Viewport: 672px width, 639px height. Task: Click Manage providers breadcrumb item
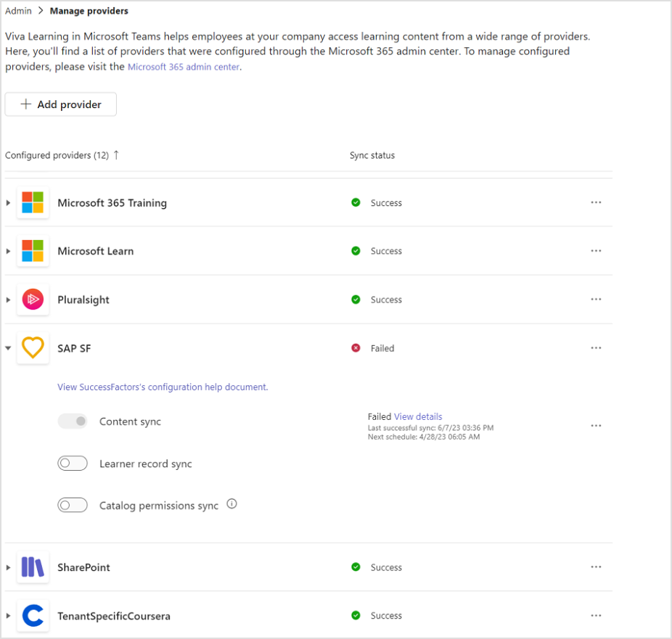pyautogui.click(x=89, y=11)
